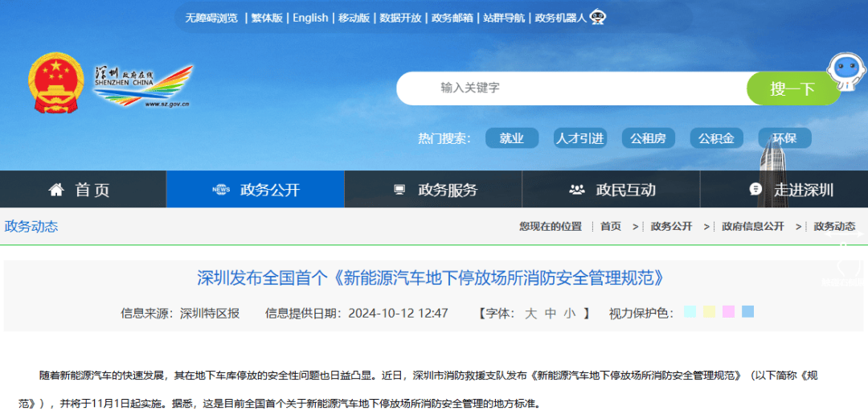Click the monitor icon beside 政务服务
The width and height of the screenshot is (868, 419).
tap(399, 190)
